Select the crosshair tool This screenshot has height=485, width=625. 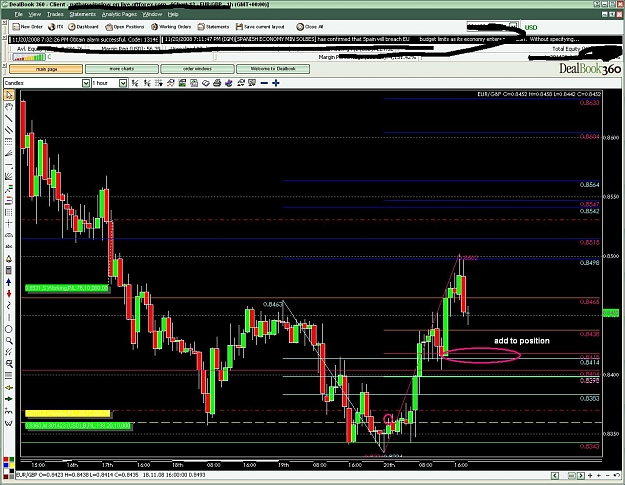[x=9, y=223]
